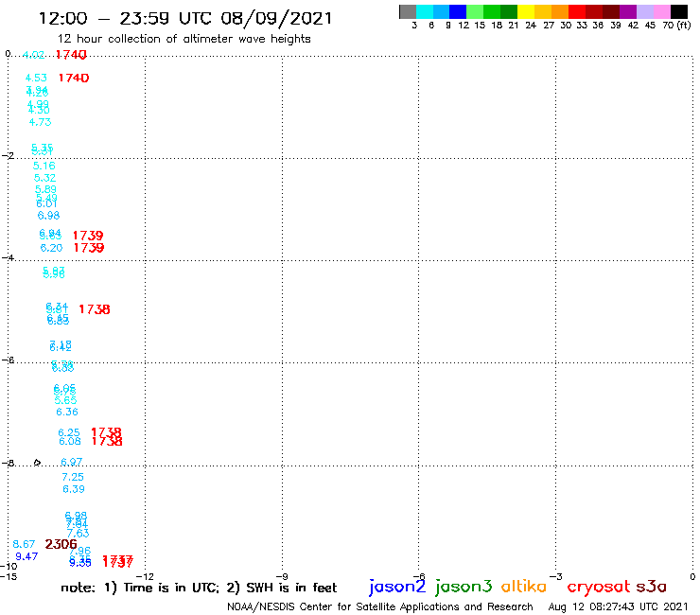This screenshot has width=700, height=615.
Task: Click the '-4' latitude axis label
Action: 8,257
